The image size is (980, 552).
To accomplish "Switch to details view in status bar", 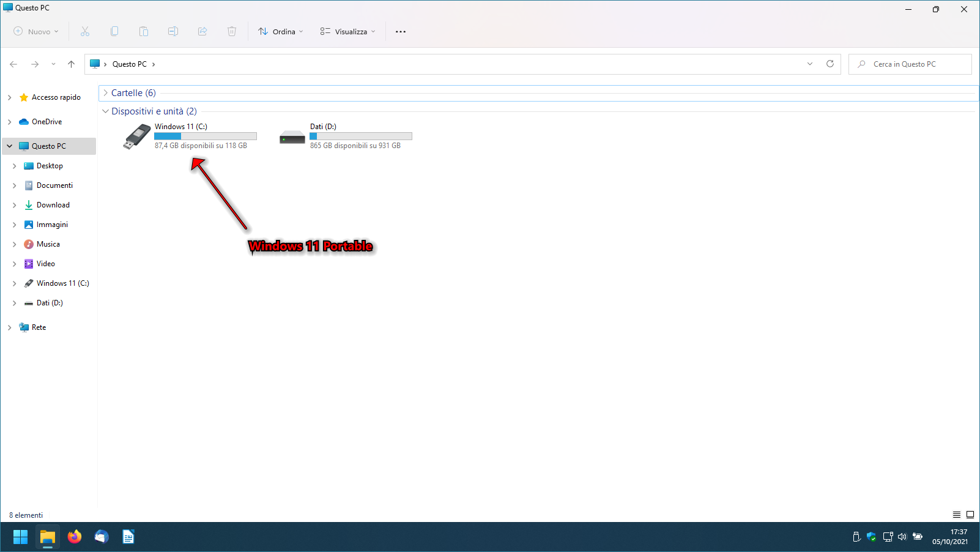I will coord(957,515).
